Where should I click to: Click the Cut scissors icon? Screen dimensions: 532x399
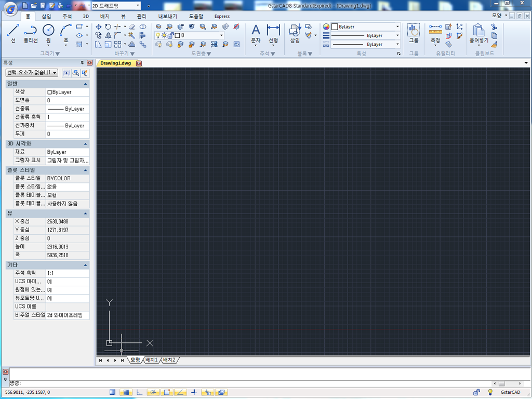(x=494, y=26)
